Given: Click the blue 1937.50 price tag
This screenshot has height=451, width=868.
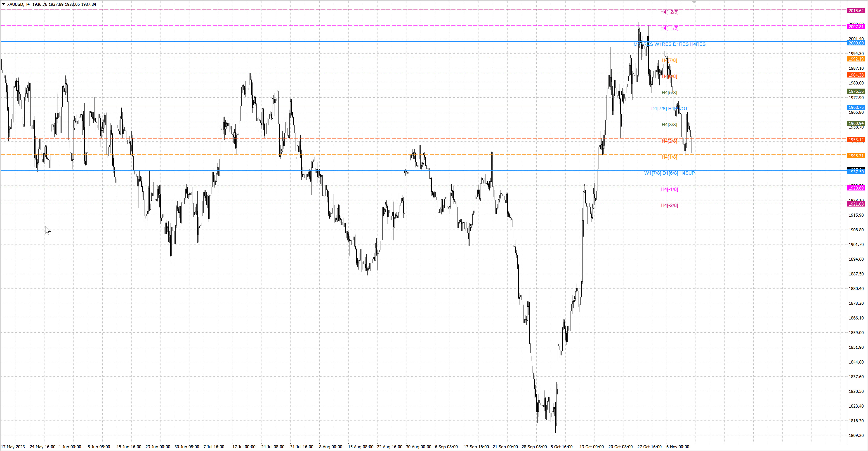Looking at the screenshot, I should [x=856, y=172].
